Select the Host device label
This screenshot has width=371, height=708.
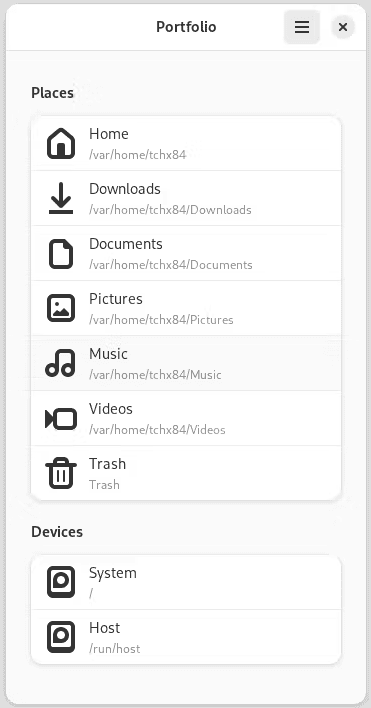tap(105, 628)
